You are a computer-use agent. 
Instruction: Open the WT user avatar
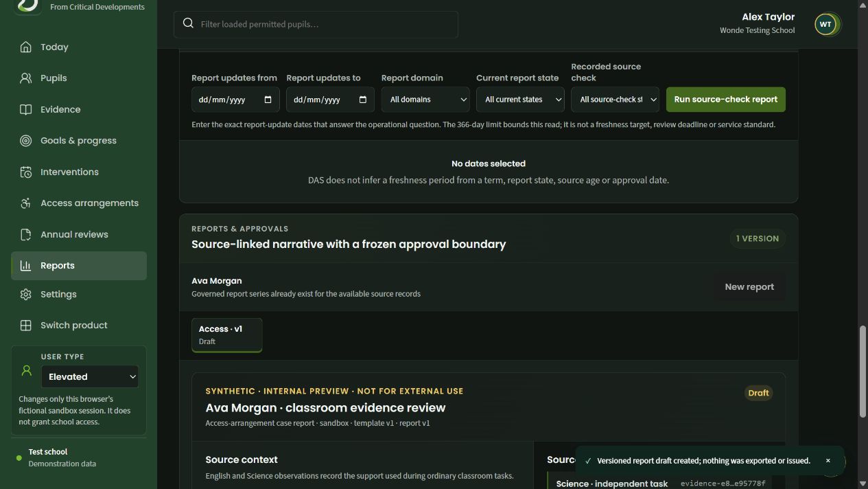(x=825, y=24)
